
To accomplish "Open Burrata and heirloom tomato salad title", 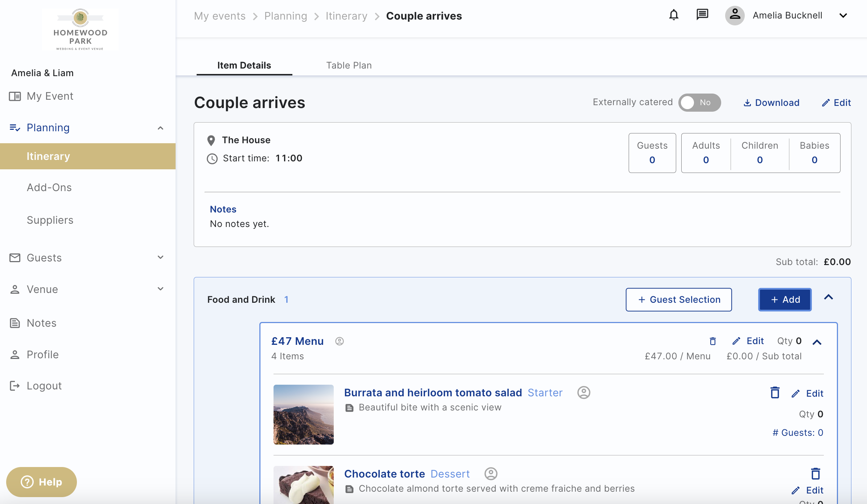I will [x=433, y=393].
